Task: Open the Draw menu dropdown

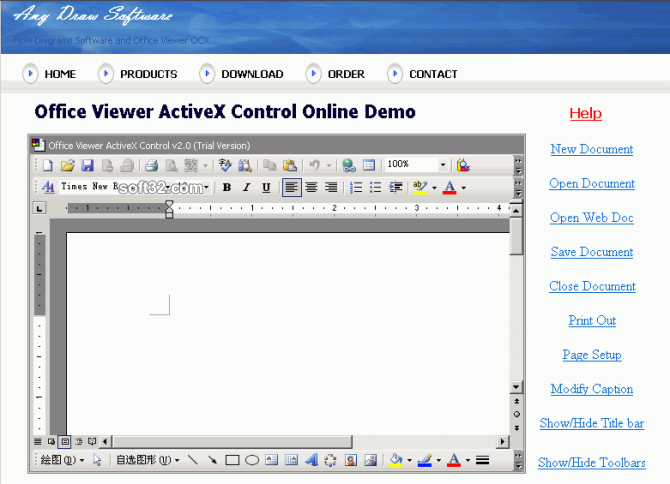Action: (62, 460)
